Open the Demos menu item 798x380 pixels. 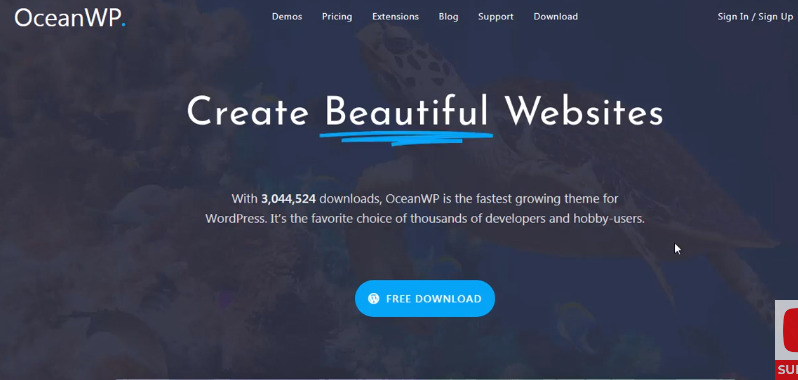pos(287,17)
